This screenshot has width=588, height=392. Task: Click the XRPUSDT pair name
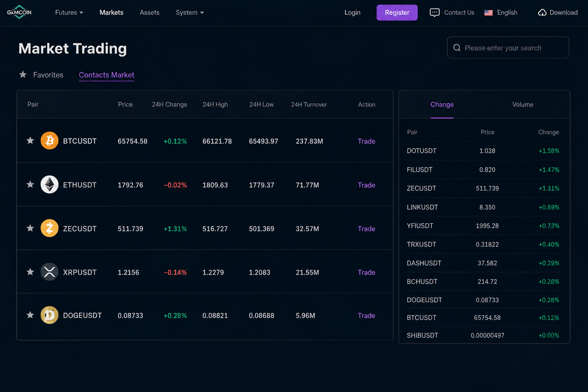coord(80,272)
